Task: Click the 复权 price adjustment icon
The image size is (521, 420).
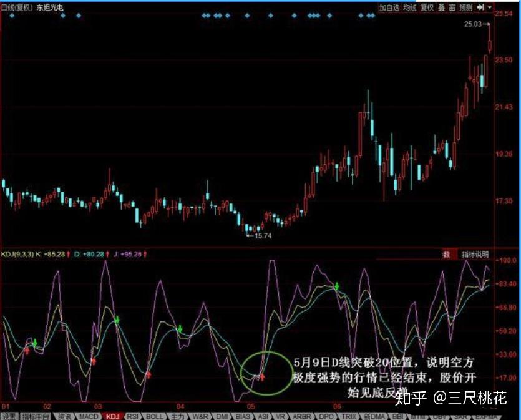Action: pyautogui.click(x=427, y=7)
